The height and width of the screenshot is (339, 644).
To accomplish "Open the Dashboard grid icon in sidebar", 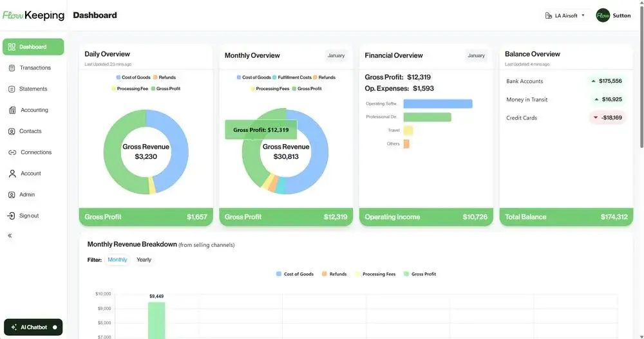I will [12, 47].
